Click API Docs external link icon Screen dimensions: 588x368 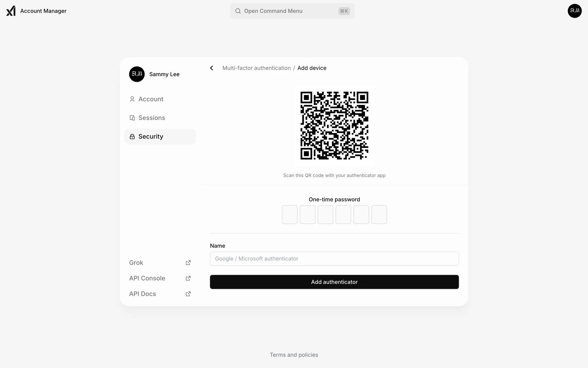(x=188, y=294)
